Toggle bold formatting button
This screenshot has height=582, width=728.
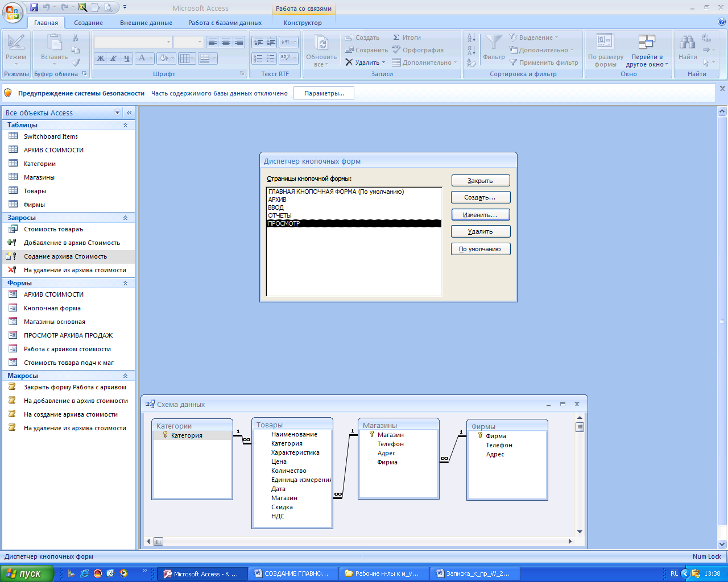101,58
